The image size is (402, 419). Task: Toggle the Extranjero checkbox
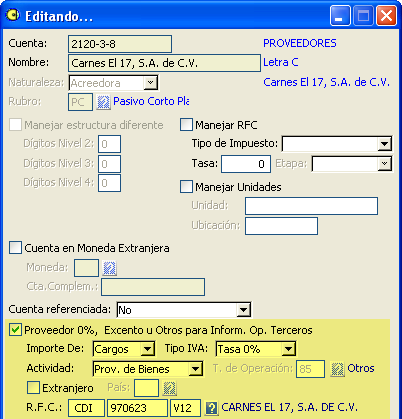tap(33, 388)
